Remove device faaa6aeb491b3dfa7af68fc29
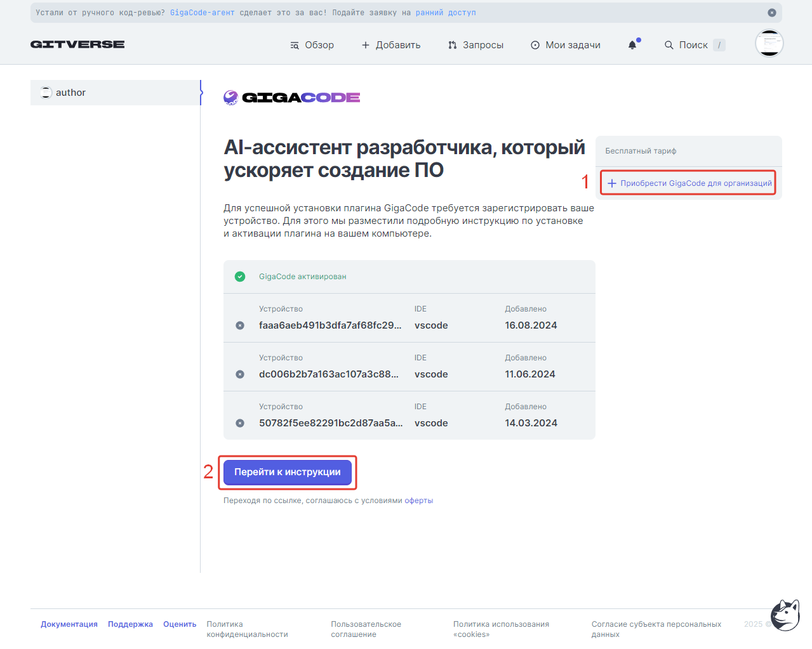 click(240, 325)
